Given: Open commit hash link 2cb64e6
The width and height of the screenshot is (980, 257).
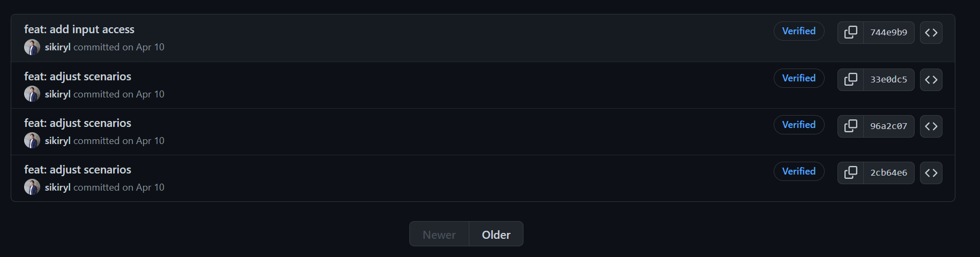Looking at the screenshot, I should pos(888,173).
